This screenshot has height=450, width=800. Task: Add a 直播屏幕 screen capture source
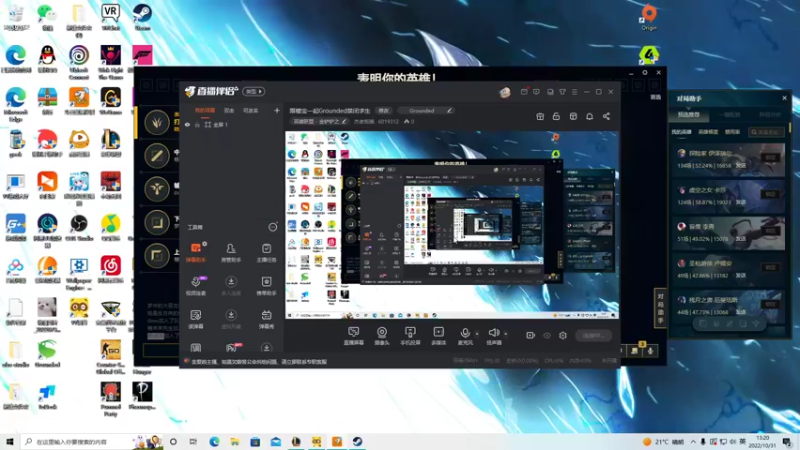[x=353, y=336]
